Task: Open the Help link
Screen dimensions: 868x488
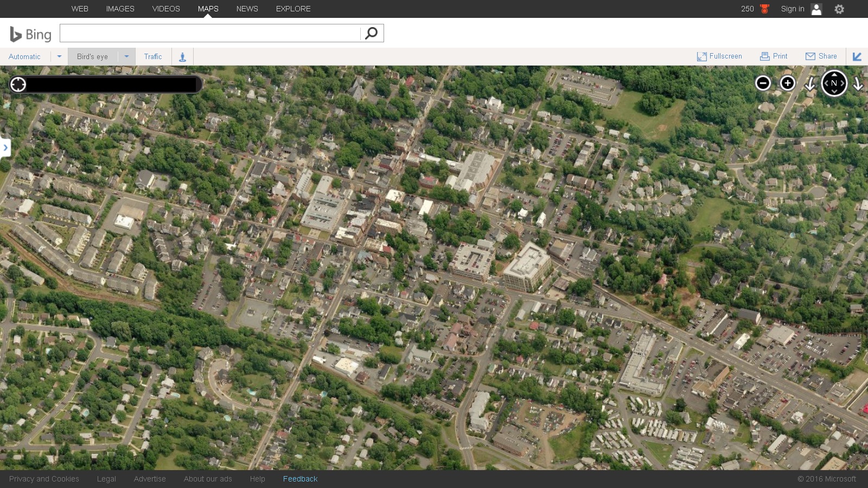Action: [258, 479]
